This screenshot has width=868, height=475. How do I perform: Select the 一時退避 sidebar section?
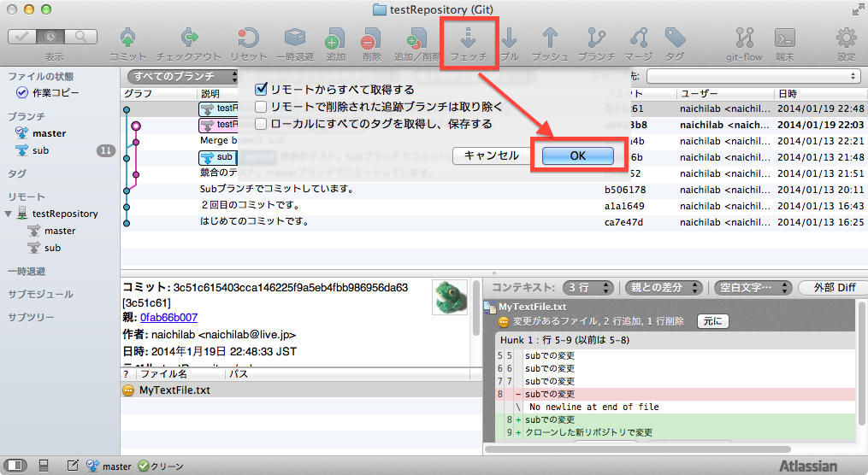(x=27, y=272)
